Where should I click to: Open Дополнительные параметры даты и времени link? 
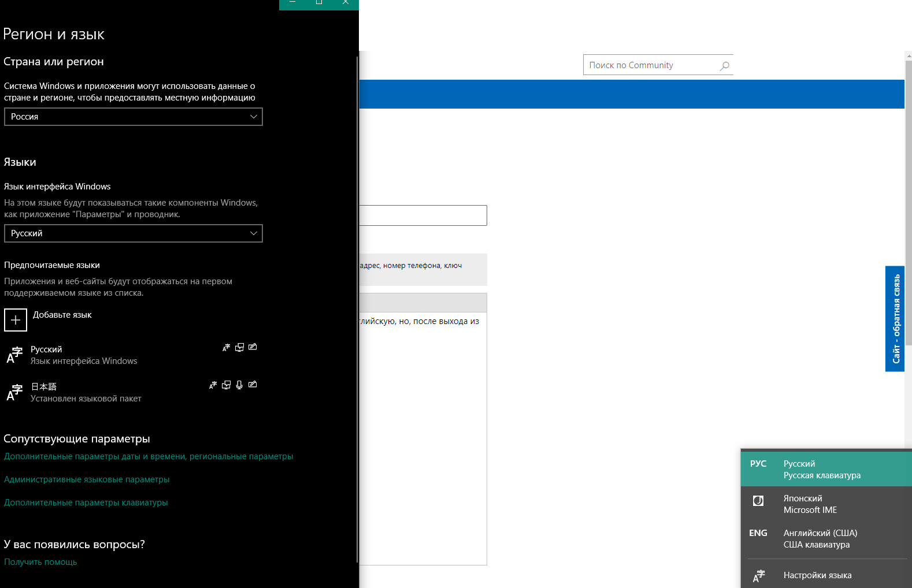click(149, 456)
